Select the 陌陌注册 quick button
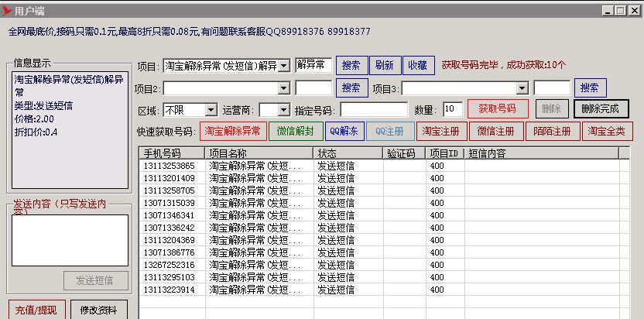Screen dimensions: 644x319 coord(553,131)
